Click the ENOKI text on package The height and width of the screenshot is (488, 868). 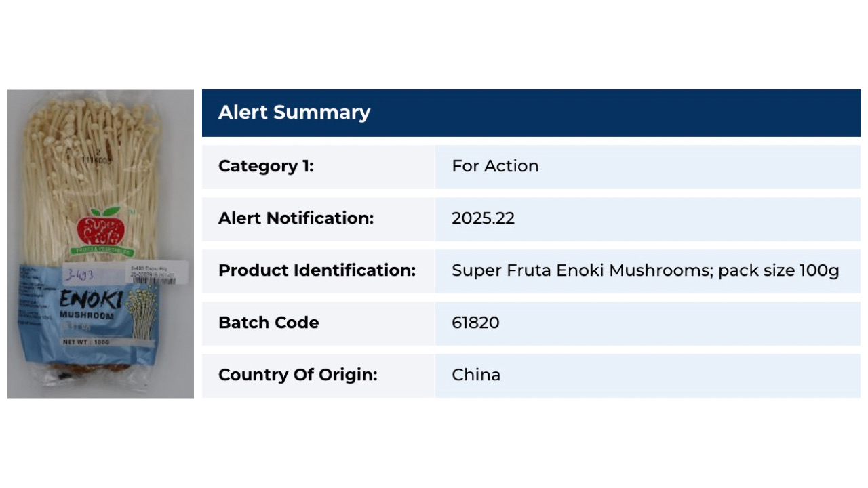(x=90, y=300)
